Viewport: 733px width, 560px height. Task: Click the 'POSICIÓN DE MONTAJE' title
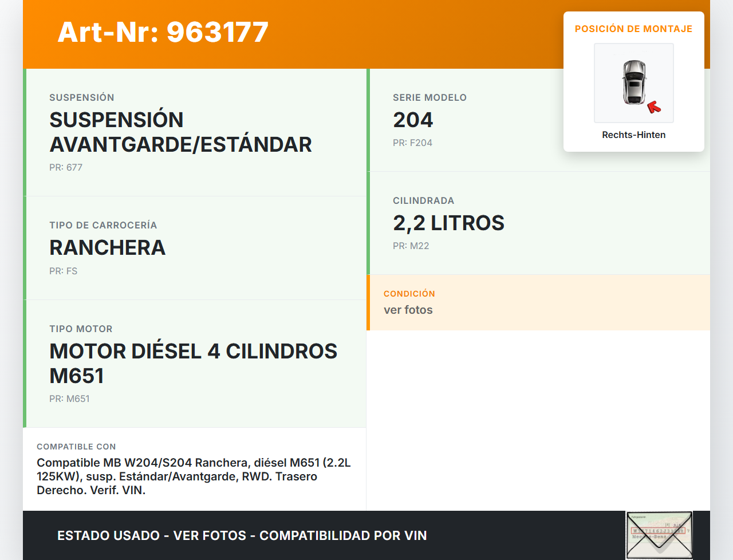coord(633,29)
